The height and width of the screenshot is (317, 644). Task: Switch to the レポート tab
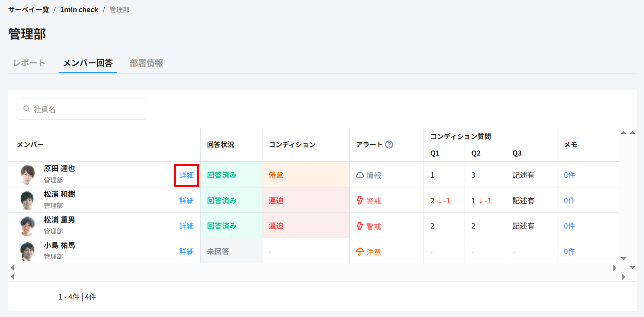click(x=29, y=63)
